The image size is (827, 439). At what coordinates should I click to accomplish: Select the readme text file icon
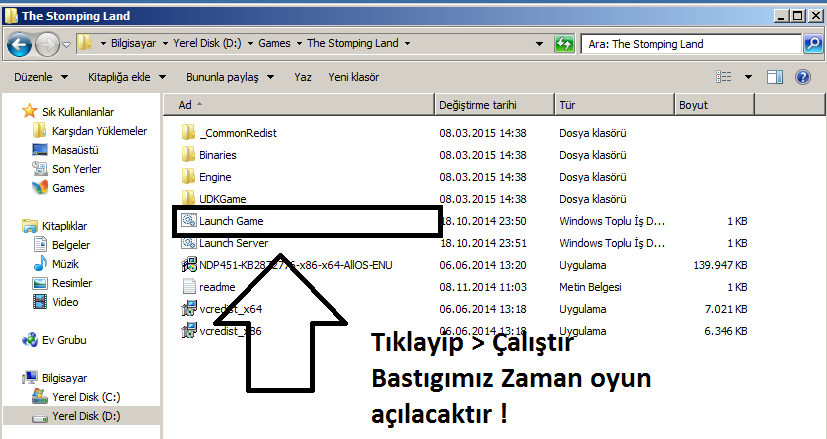click(x=188, y=287)
